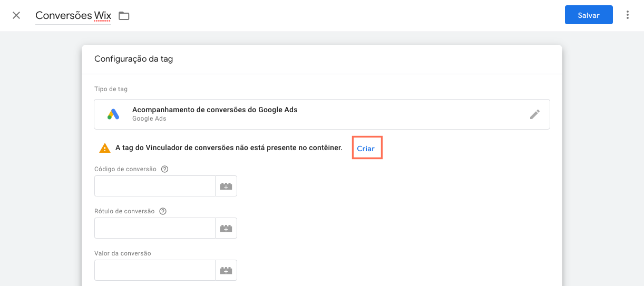Click the Google Ads logo icon
Screen dimensions: 644x286
coord(113,114)
